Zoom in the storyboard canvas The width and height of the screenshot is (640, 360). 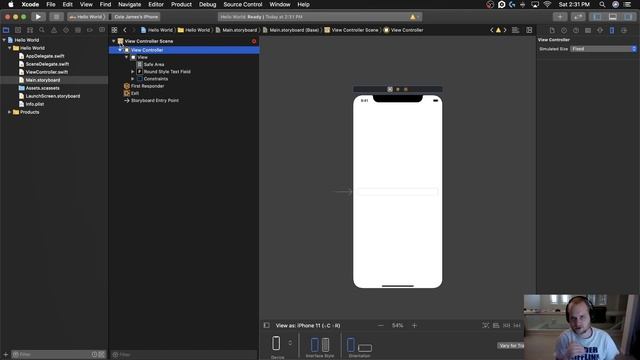coord(414,325)
